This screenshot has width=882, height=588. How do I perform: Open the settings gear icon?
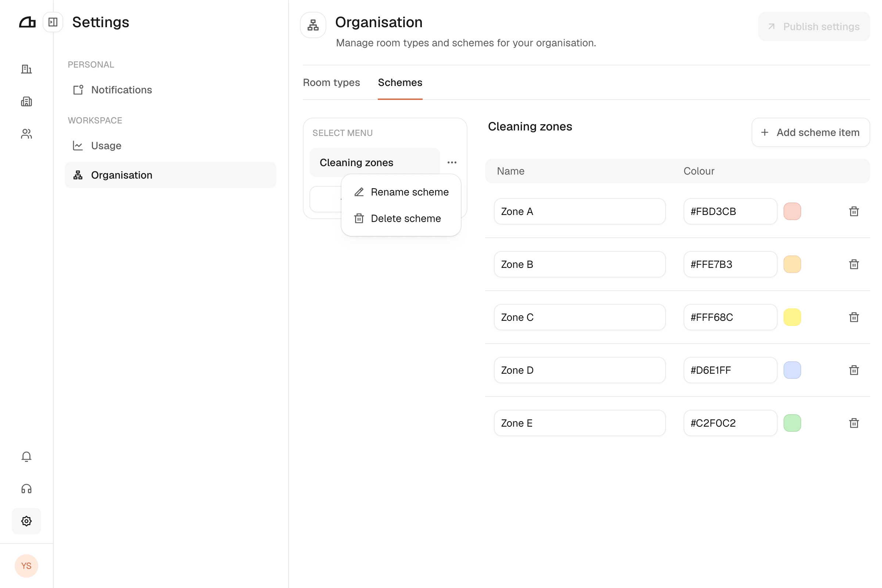click(26, 521)
